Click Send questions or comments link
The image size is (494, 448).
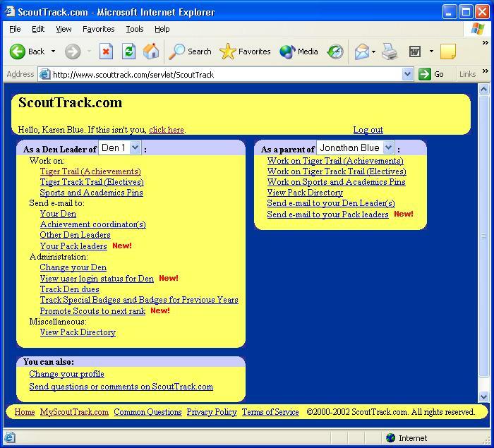pos(121,386)
